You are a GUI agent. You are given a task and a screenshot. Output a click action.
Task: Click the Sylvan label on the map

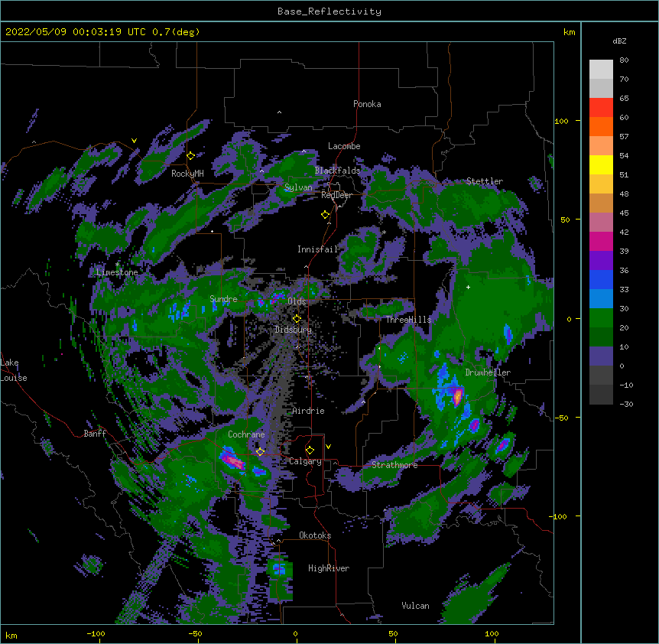tap(298, 187)
